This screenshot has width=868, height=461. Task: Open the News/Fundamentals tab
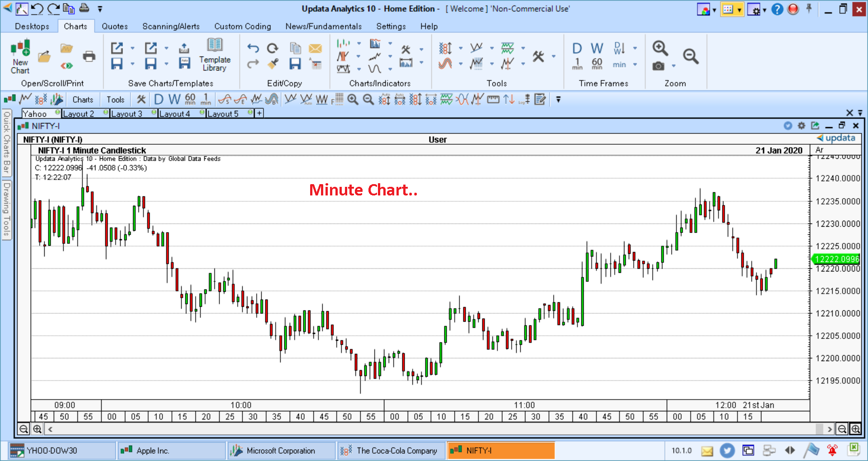tap(324, 26)
